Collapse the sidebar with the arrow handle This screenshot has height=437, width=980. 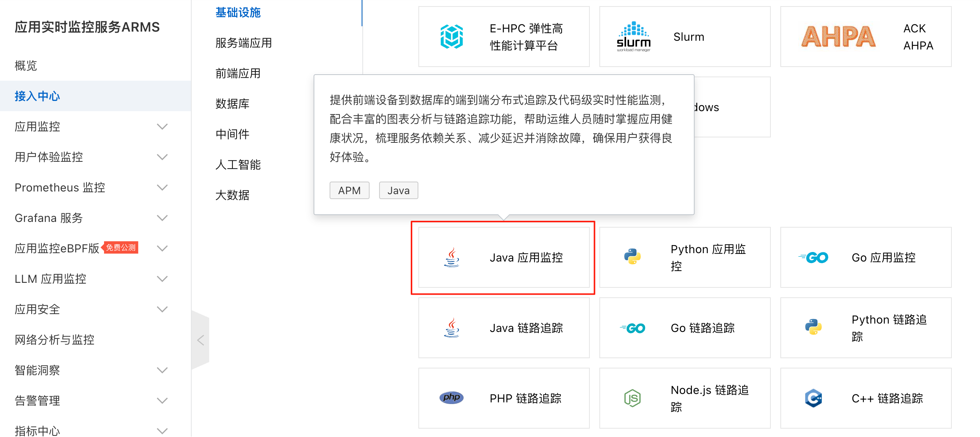[x=201, y=340]
